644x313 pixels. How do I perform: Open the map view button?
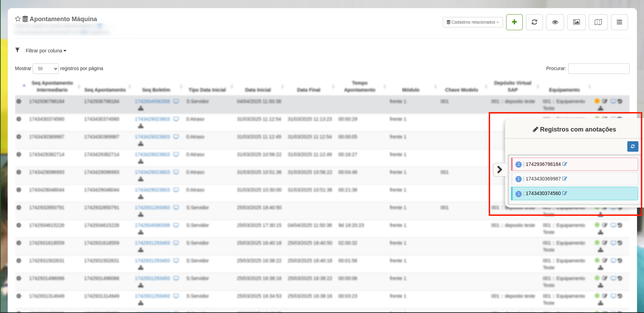(598, 22)
